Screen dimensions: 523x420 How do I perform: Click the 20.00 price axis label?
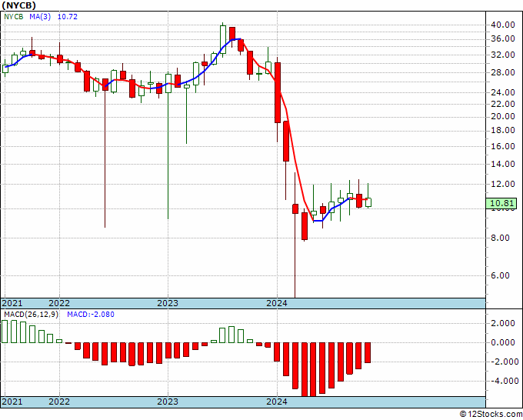tap(502, 116)
